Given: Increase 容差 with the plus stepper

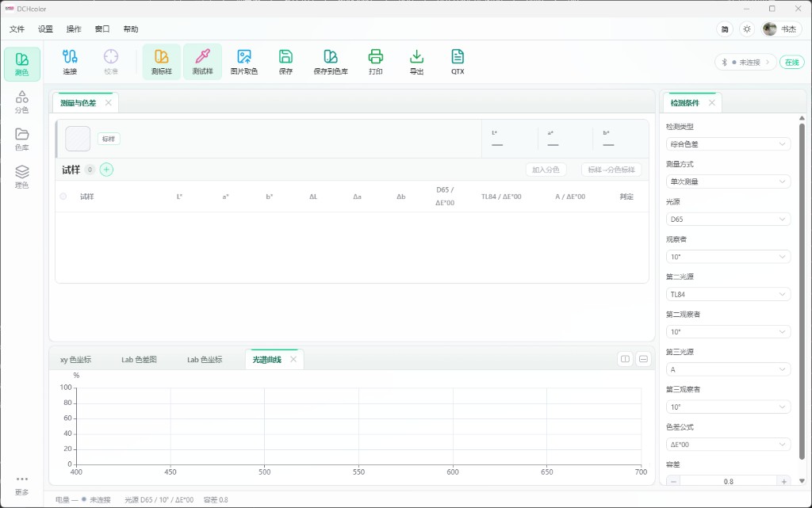Looking at the screenshot, I should [783, 482].
